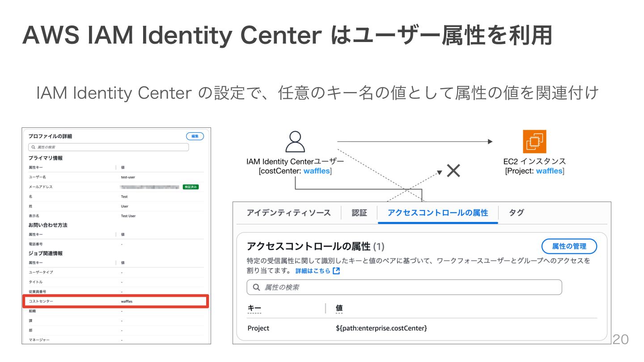Click the メールアドレス attribute label
Viewport: 644px width, 362px height.
41,187
